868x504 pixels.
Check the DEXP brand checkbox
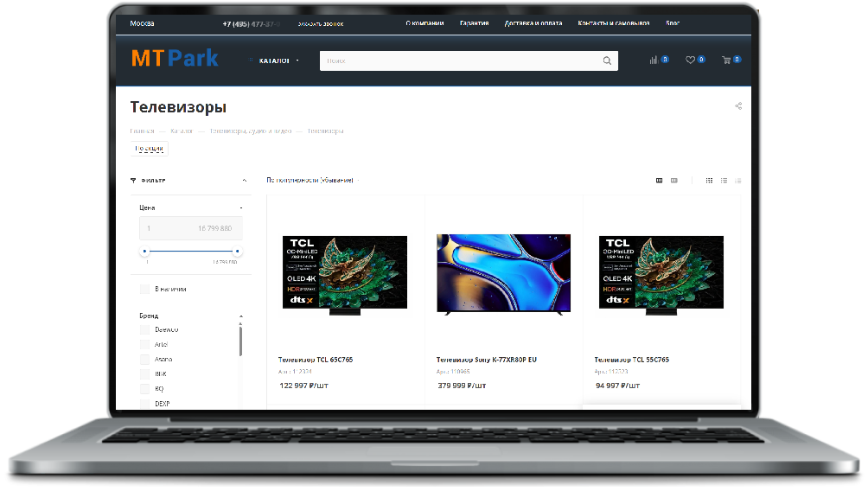tap(145, 404)
